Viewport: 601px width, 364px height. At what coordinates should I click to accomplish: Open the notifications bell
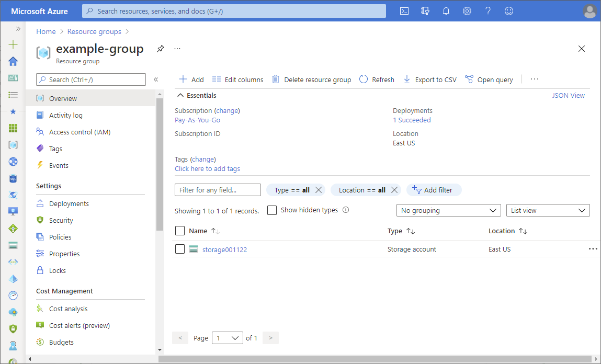pyautogui.click(x=446, y=11)
